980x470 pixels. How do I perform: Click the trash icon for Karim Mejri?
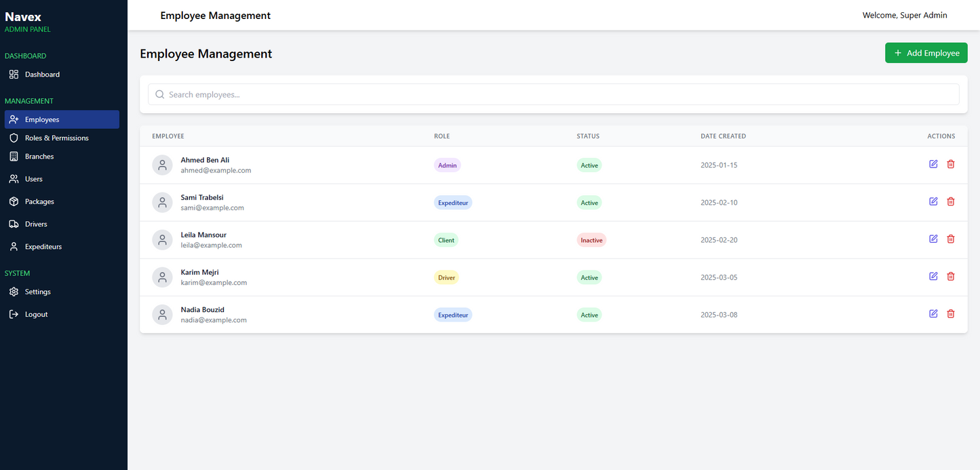(x=950, y=276)
